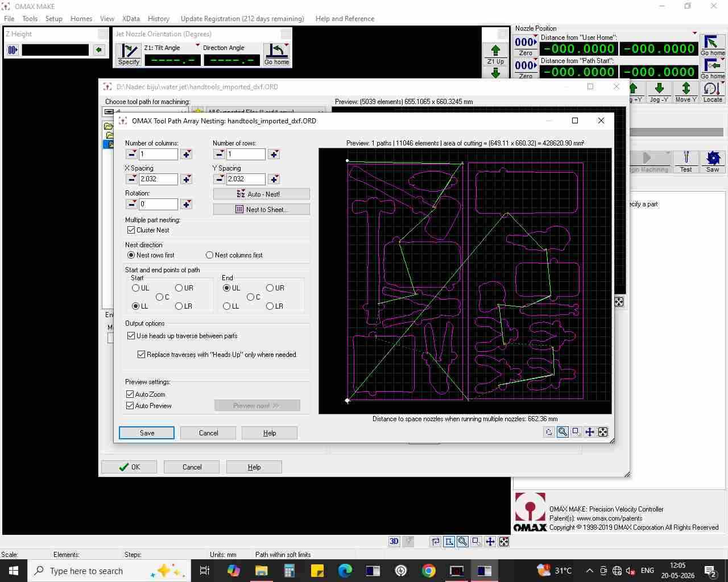Open the XData menu
The width and height of the screenshot is (728, 582).
[131, 19]
